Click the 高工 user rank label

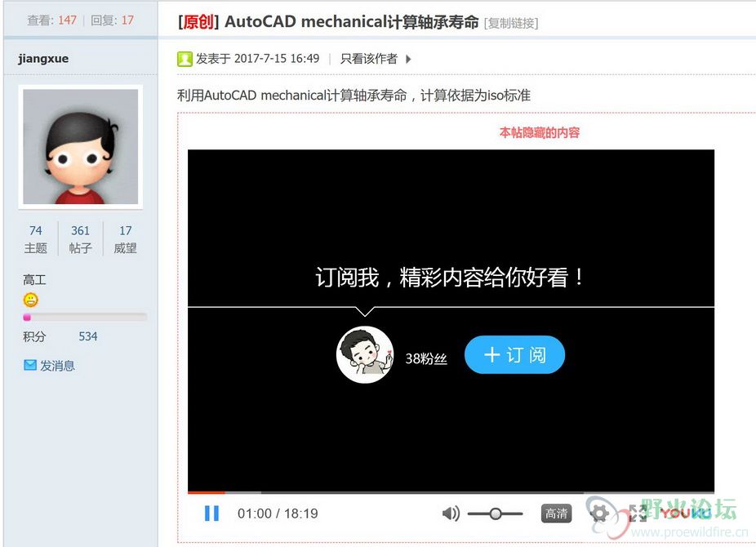tap(34, 280)
